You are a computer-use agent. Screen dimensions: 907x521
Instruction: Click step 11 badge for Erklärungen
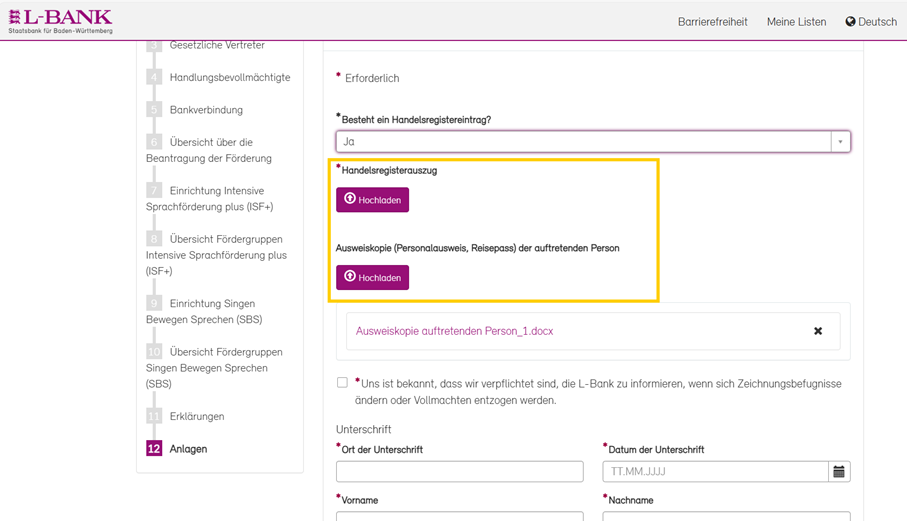point(154,416)
